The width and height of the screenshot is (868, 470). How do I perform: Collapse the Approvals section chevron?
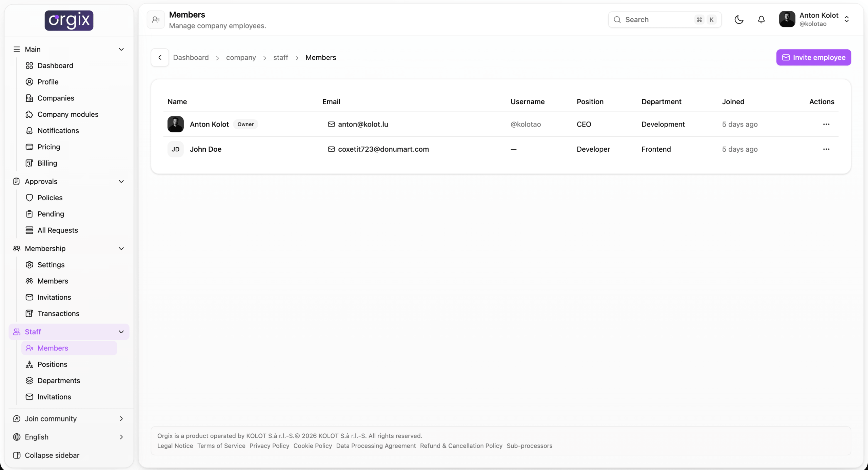[x=121, y=182]
